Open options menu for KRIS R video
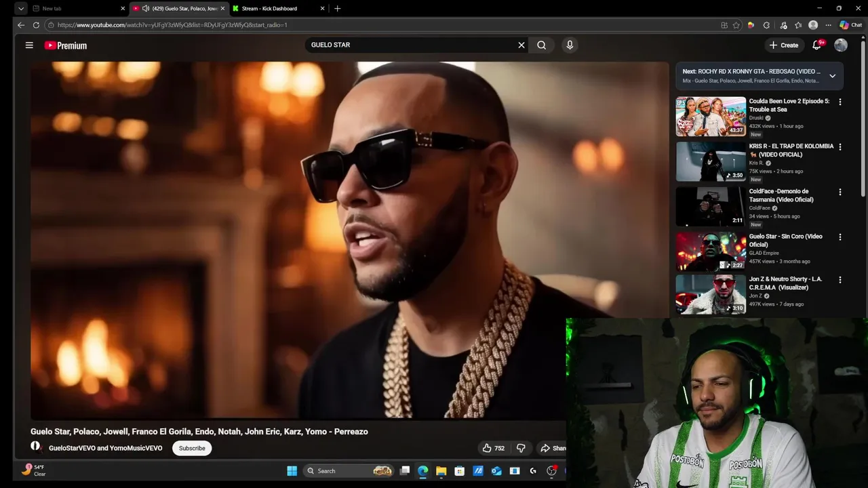The height and width of the screenshot is (488, 868). point(840,147)
